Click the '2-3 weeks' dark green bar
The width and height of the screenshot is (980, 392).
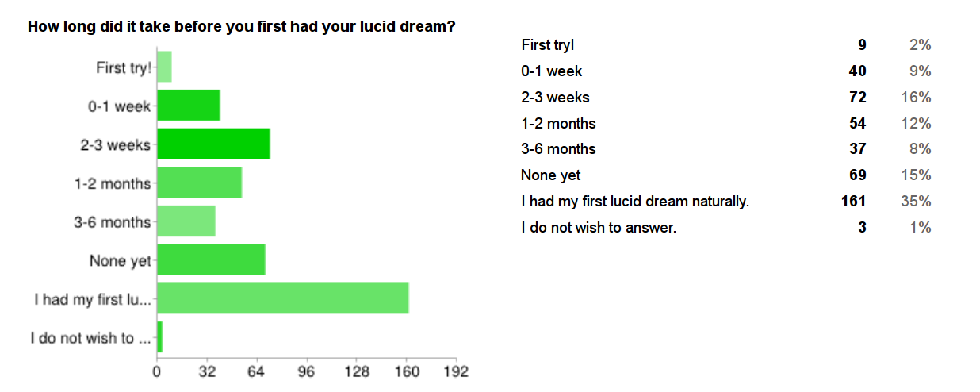(x=213, y=144)
